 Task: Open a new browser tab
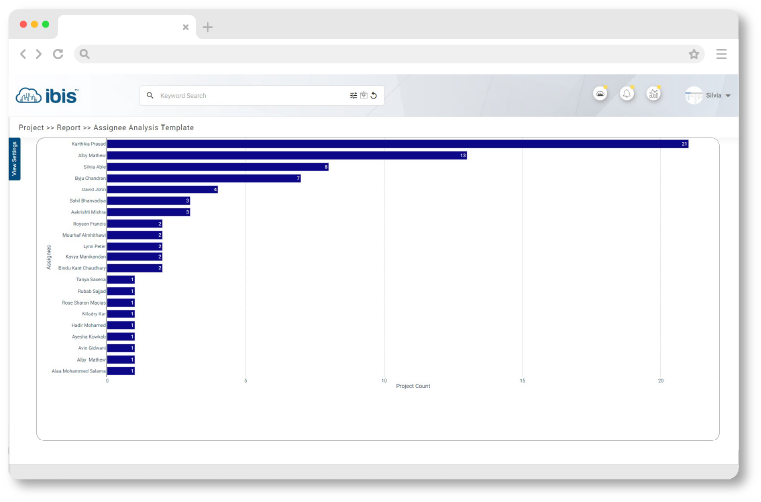[208, 27]
